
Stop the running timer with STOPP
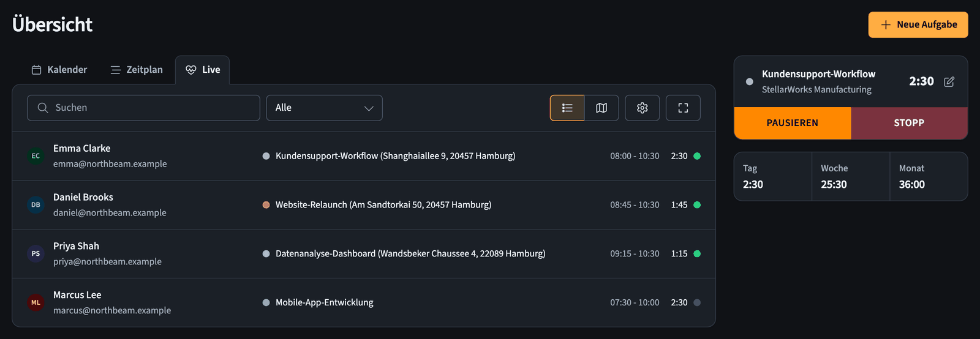click(x=909, y=123)
